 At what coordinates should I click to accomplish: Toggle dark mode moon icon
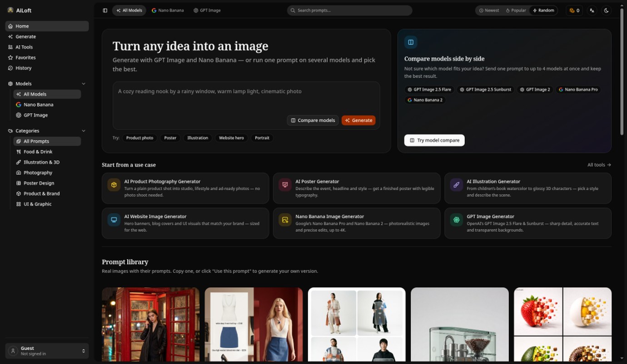606,10
